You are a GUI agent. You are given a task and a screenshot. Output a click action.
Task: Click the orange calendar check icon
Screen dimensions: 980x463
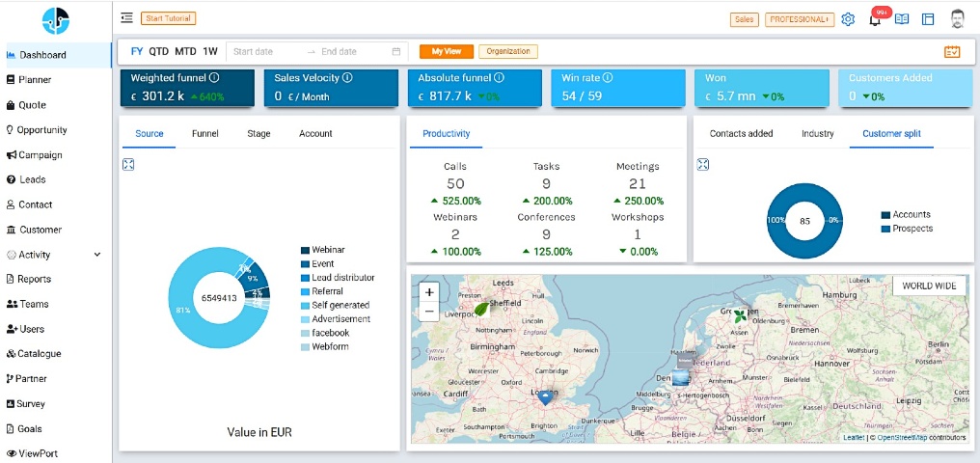(x=952, y=52)
